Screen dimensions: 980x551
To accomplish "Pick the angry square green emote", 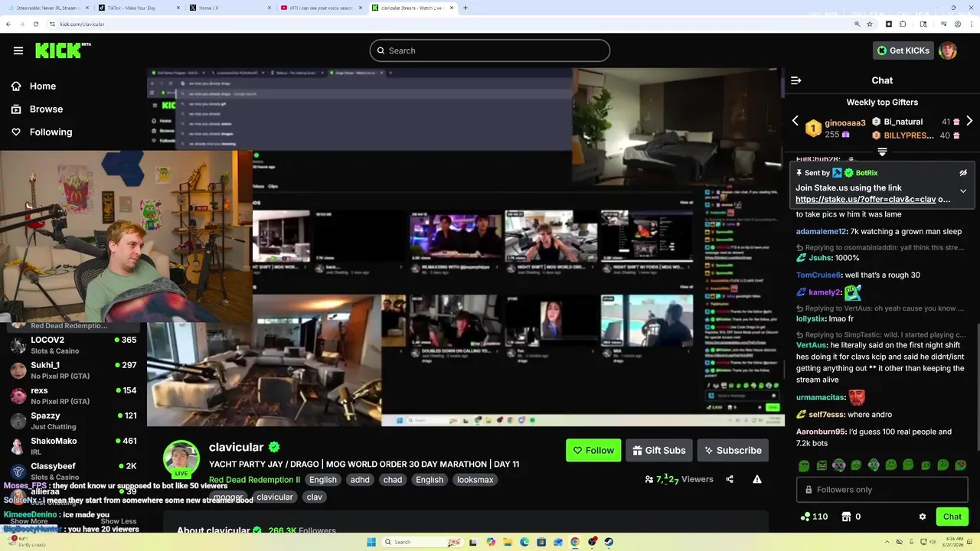I will pos(822,465).
